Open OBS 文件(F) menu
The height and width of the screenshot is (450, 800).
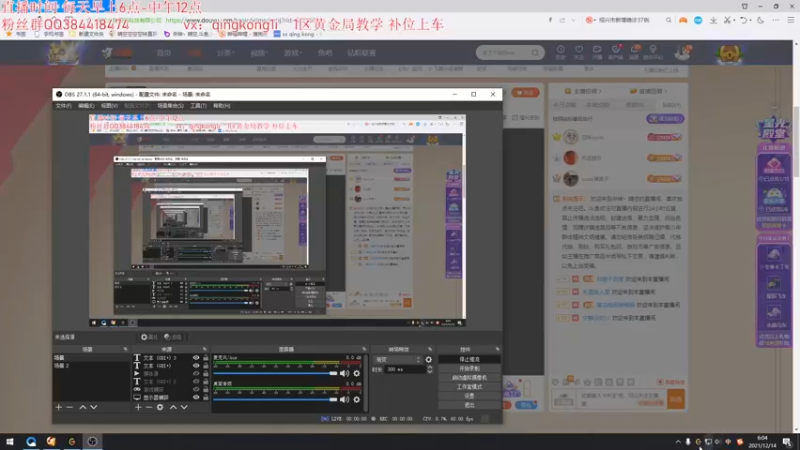click(x=64, y=106)
